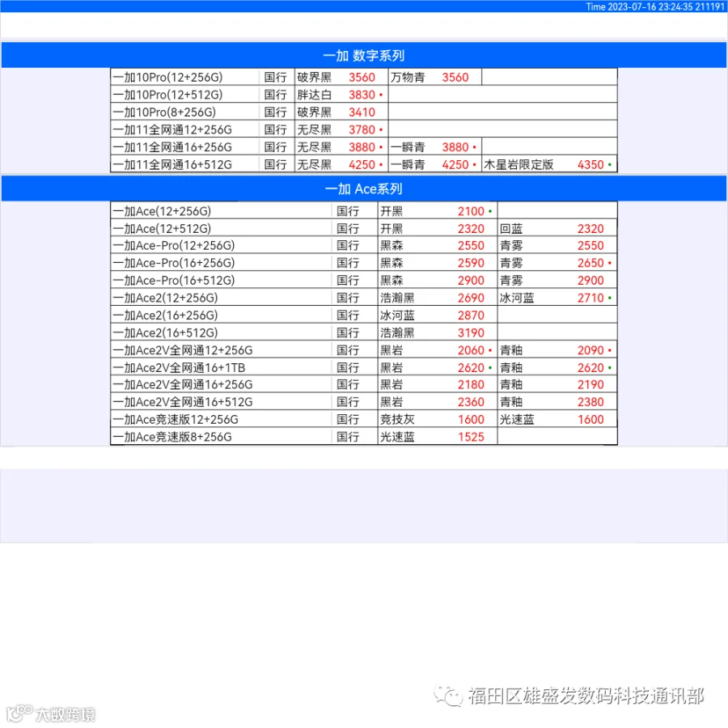Select the 一加Ace竞速版12+256G model cell
Viewport: 728px width, 728px height.
point(222,420)
